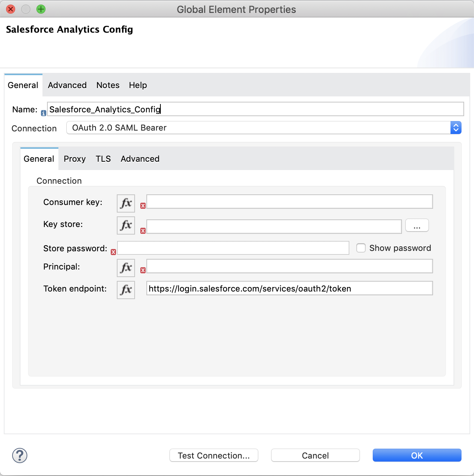This screenshot has height=476, width=474.
Task: Click the error badge beside the Principal field
Action: tap(143, 270)
